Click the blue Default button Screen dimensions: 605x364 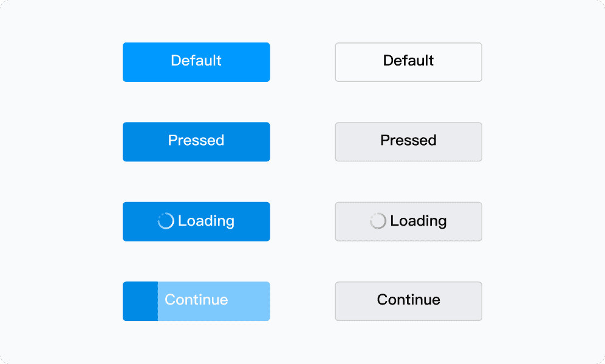[196, 62]
